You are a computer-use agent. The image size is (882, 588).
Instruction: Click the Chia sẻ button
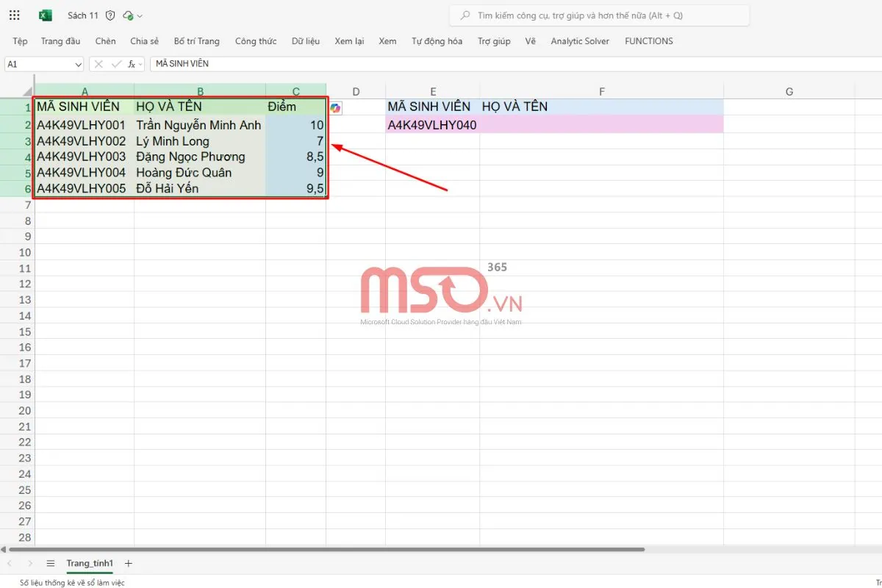pyautogui.click(x=144, y=41)
